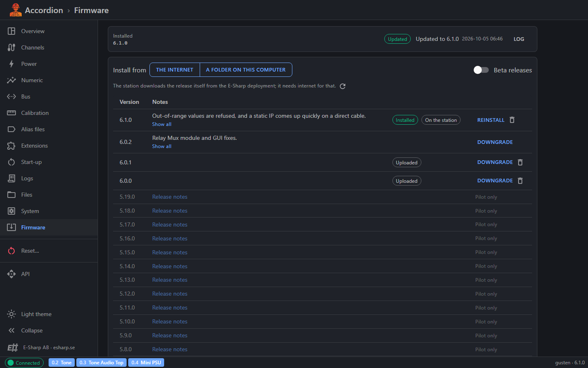The width and height of the screenshot is (588, 368).
Task: Open the Extensions puzzle icon
Action: point(11,146)
